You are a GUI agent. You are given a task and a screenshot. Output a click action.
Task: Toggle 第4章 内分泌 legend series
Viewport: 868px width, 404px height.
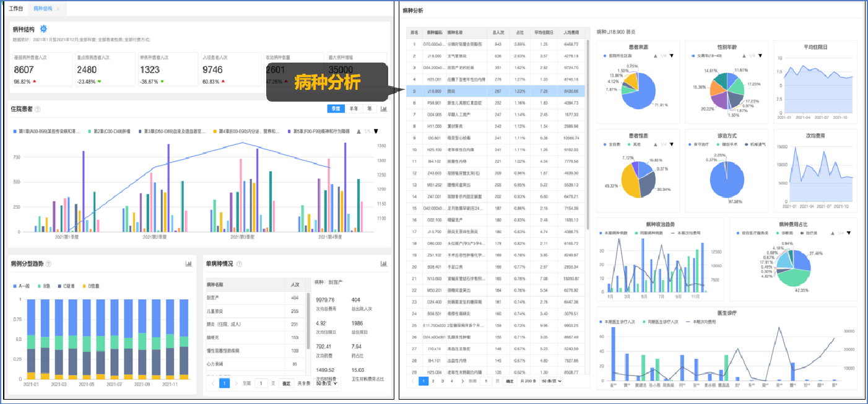(246, 131)
